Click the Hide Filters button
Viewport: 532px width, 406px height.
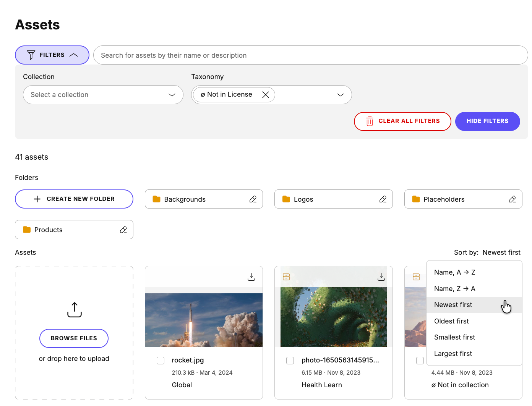pyautogui.click(x=487, y=121)
